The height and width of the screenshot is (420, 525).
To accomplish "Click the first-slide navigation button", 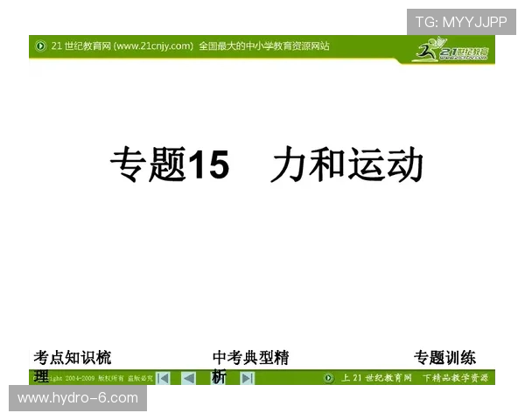I will [x=163, y=379].
